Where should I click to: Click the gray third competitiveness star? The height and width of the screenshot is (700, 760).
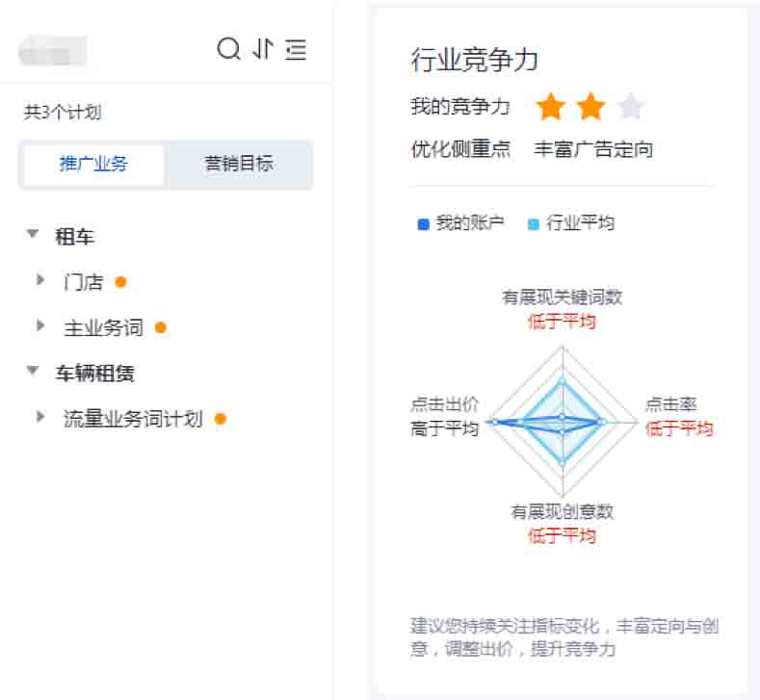[x=631, y=107]
